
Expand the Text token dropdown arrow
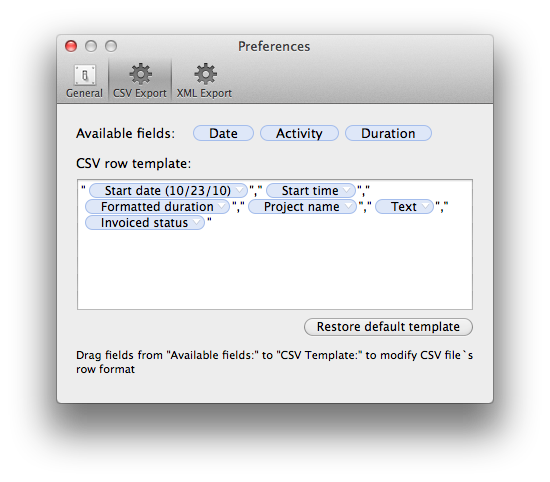pyautogui.click(x=425, y=207)
